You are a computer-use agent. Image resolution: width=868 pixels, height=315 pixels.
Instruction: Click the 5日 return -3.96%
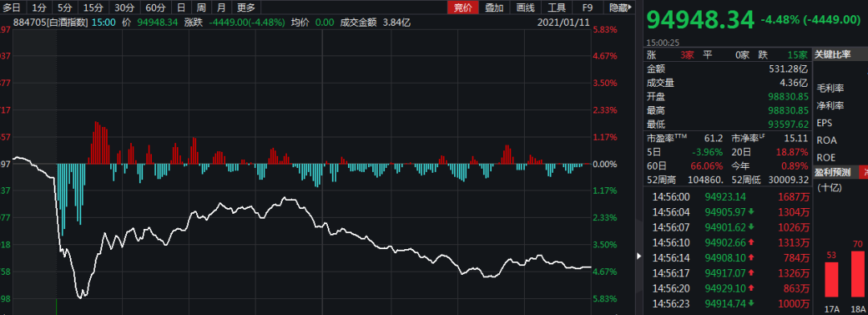[707, 152]
